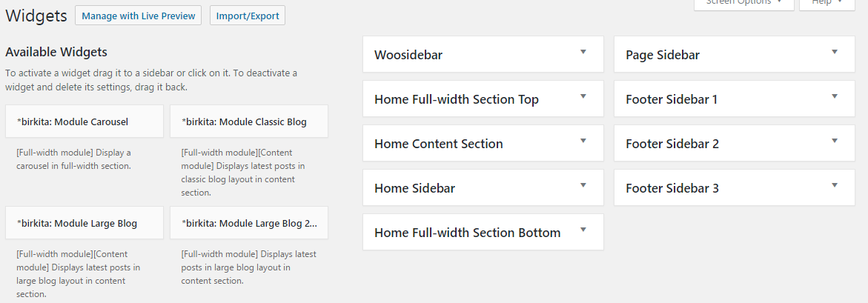Click the Footer Sidebar 2 title
868x303 pixels.
[x=672, y=144]
